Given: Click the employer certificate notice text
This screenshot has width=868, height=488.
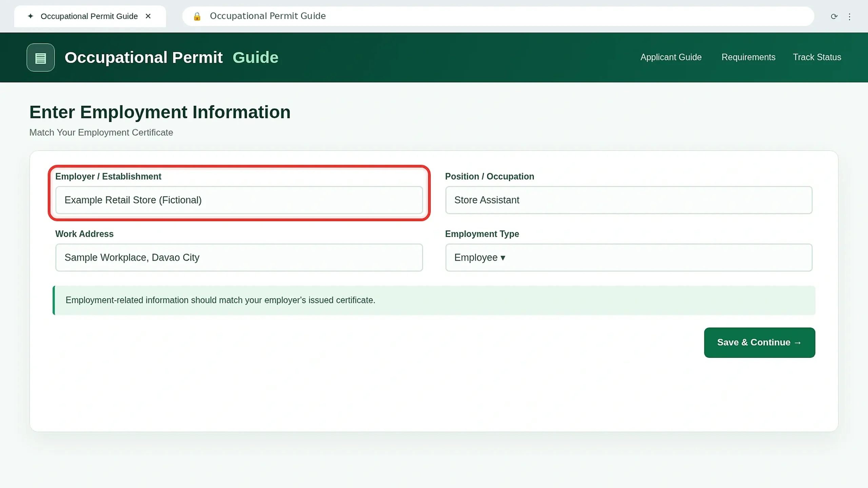Looking at the screenshot, I should (x=220, y=300).
